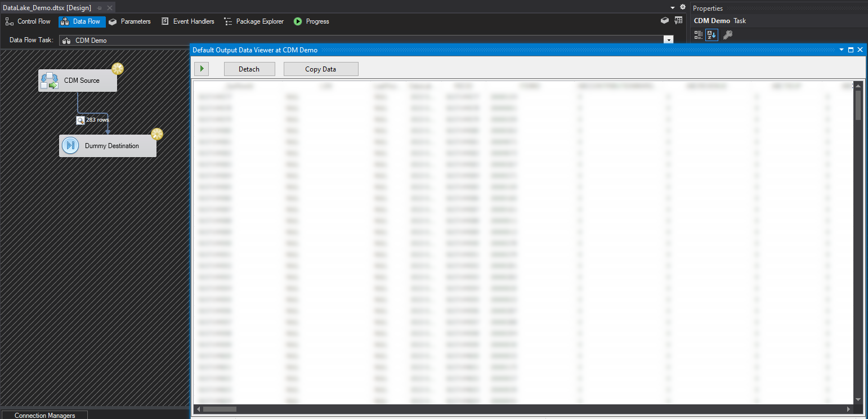This screenshot has height=419, width=868.
Task: Close the Default Output Data Viewer window
Action: (860, 50)
